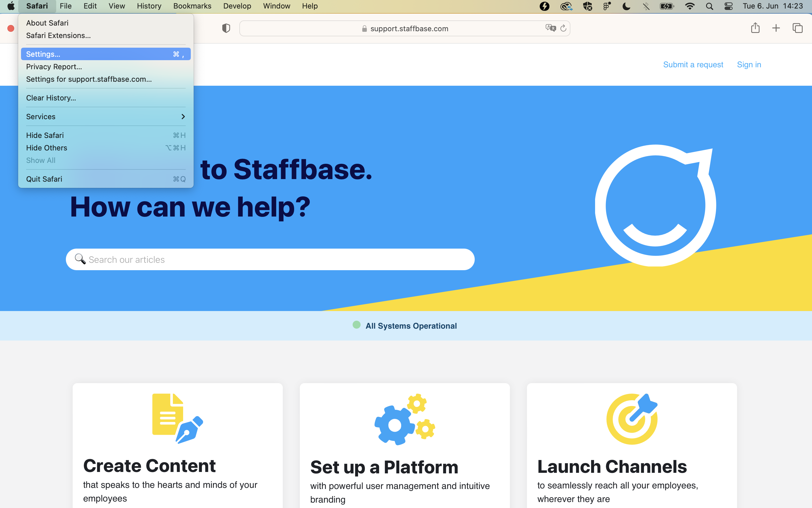The image size is (812, 508).
Task: Click the magnifier icon in article search
Action: click(x=80, y=259)
